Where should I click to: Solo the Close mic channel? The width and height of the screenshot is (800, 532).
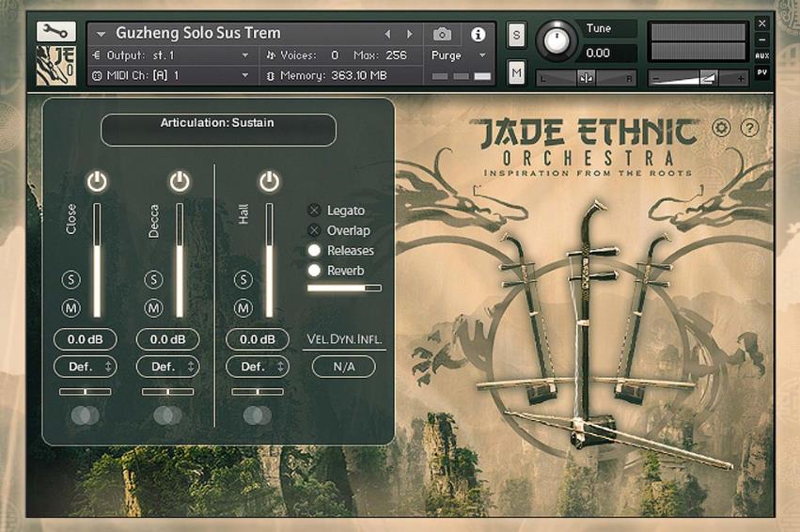[x=71, y=279]
